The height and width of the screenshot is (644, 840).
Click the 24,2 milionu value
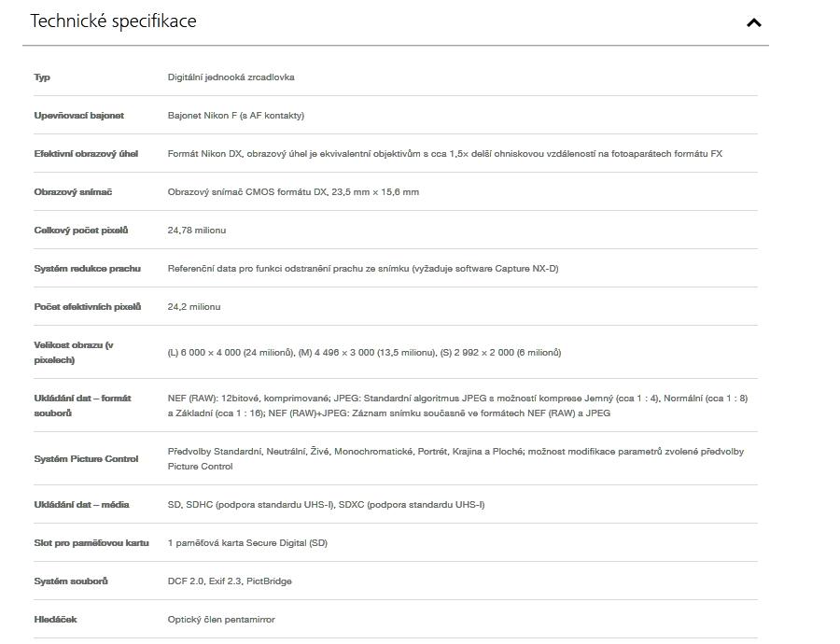(x=194, y=307)
